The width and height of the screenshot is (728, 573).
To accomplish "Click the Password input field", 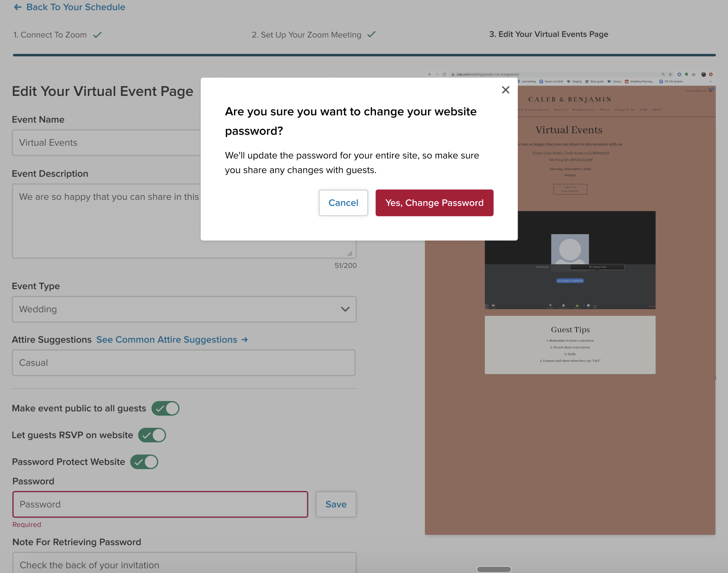I will click(160, 505).
